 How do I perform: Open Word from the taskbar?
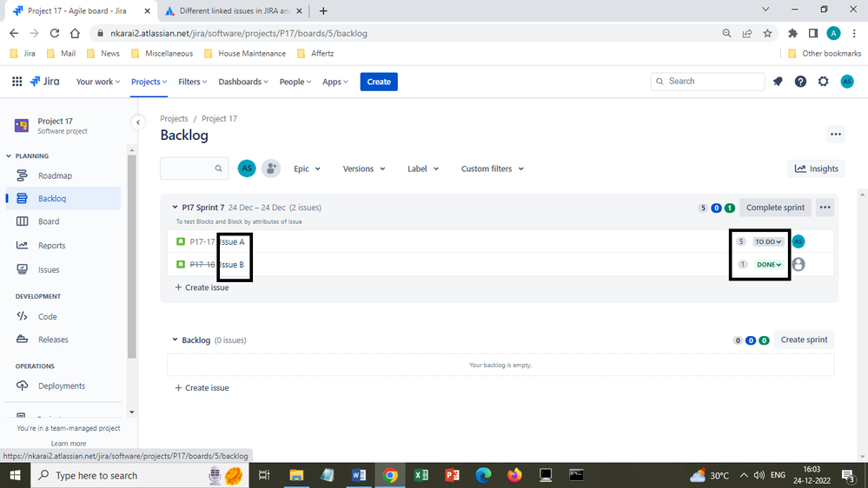[359, 475]
